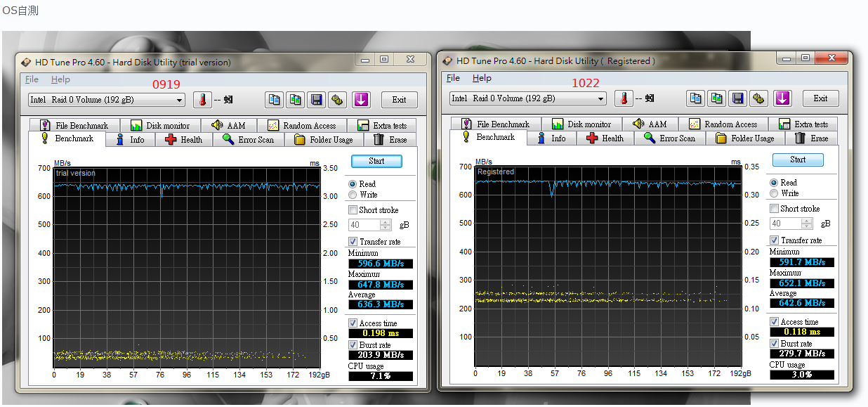Open the drive dropdown in Registered window
Viewport: 868px width, 407px height.
coord(601,99)
